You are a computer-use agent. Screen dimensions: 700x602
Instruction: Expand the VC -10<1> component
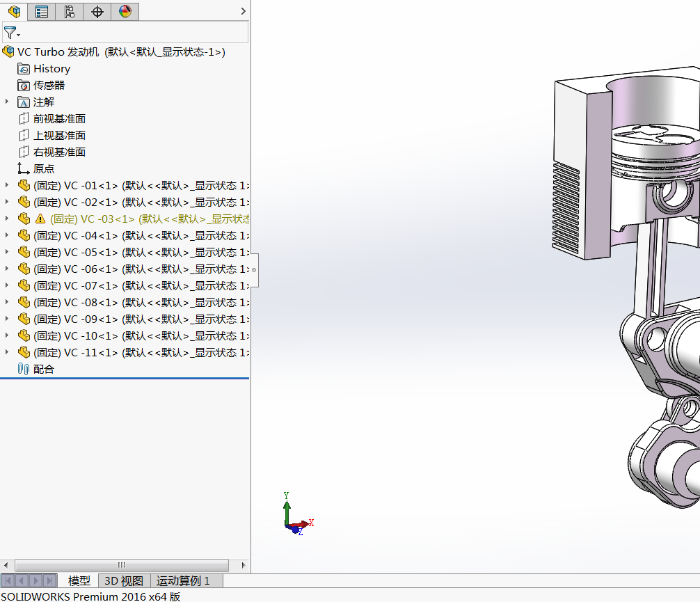(7, 335)
